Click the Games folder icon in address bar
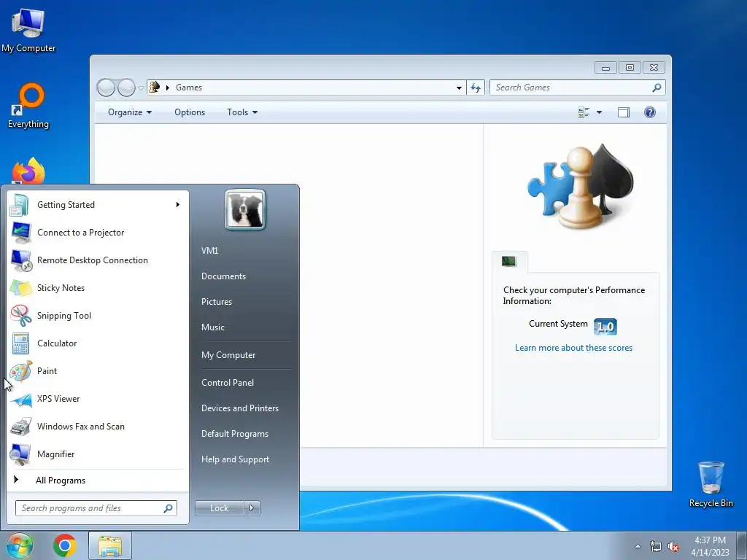Viewport: 747px width, 560px height. (x=155, y=87)
